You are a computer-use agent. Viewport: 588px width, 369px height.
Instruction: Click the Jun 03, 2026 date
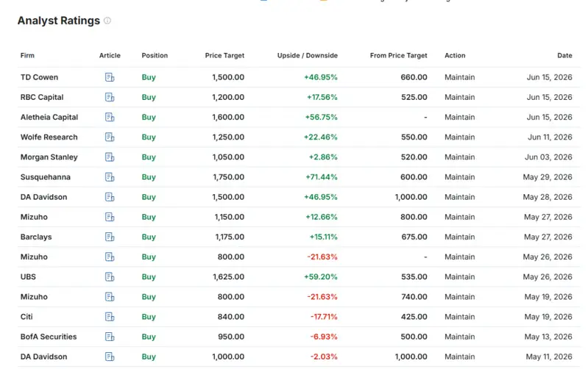[x=548, y=157]
